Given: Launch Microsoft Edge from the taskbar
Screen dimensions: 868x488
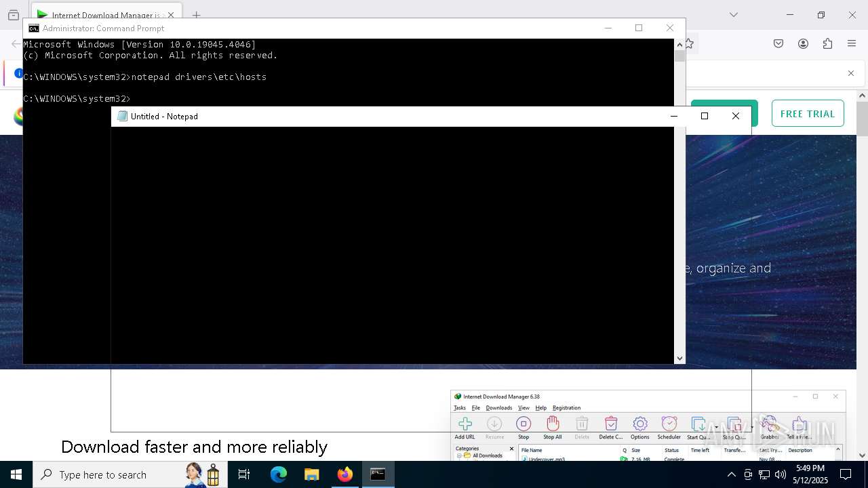Looking at the screenshot, I should 279,474.
